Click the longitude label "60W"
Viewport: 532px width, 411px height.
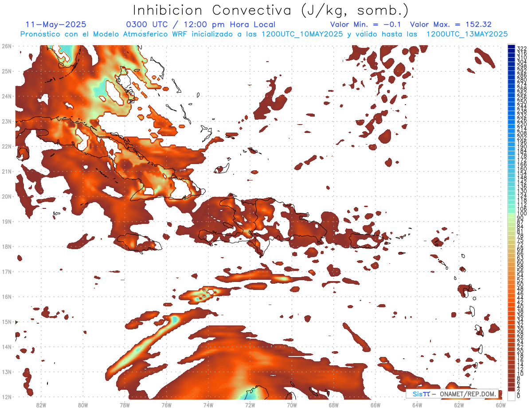click(x=501, y=405)
